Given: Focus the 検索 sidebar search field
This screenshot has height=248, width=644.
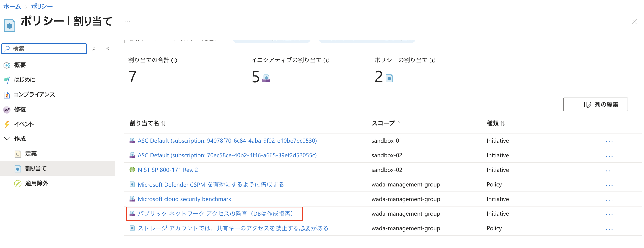Looking at the screenshot, I should (x=44, y=49).
